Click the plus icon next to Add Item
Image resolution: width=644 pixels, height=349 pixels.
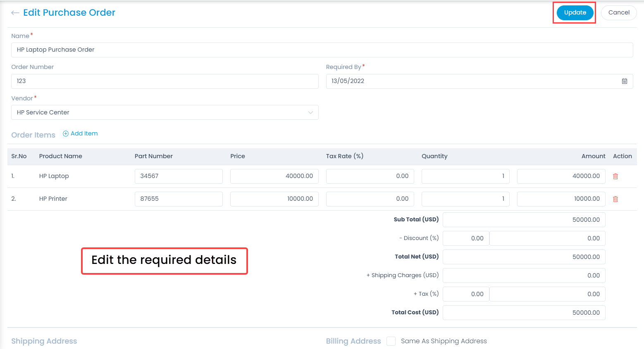66,133
